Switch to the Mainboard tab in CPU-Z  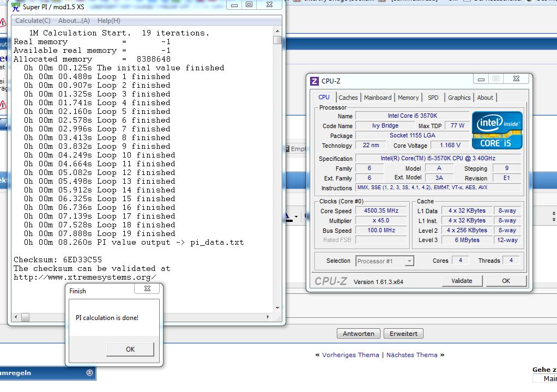click(378, 98)
